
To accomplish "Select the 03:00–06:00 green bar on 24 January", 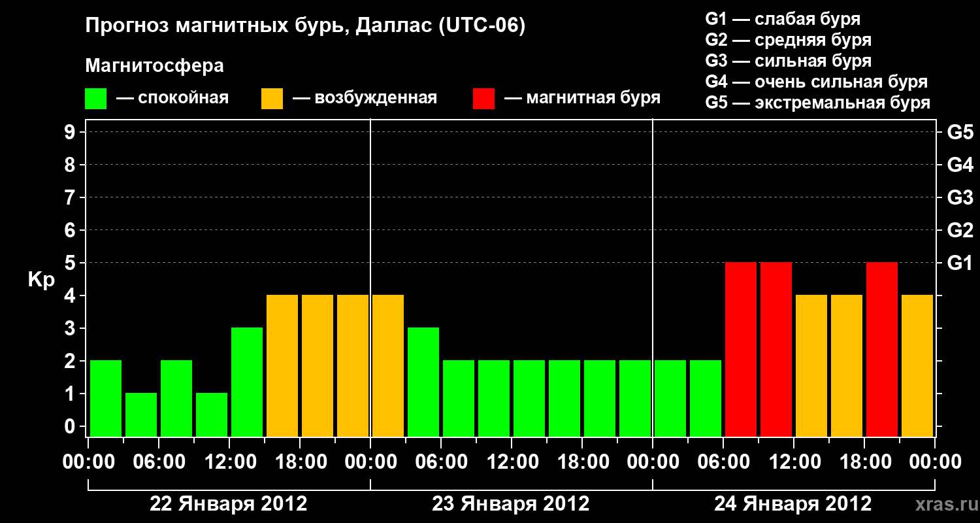I will [x=706, y=398].
